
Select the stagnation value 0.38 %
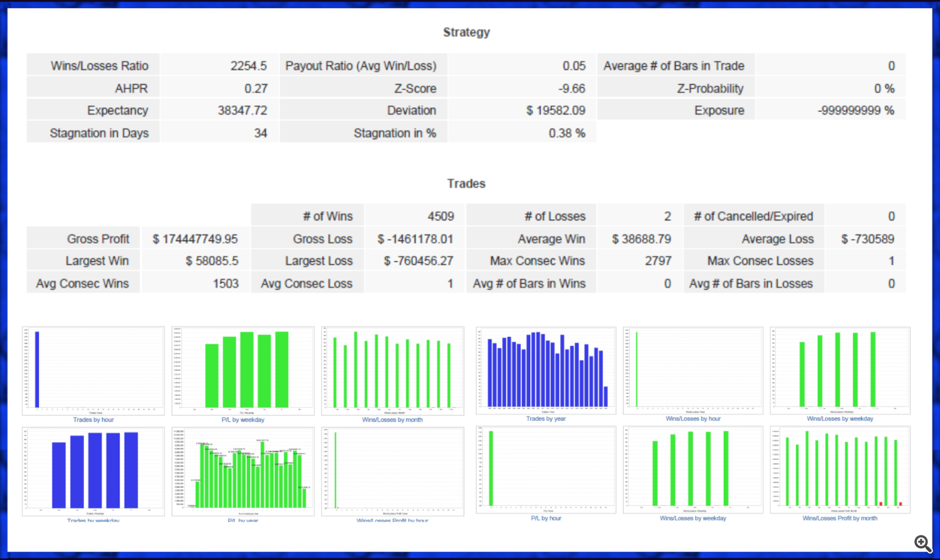(567, 133)
